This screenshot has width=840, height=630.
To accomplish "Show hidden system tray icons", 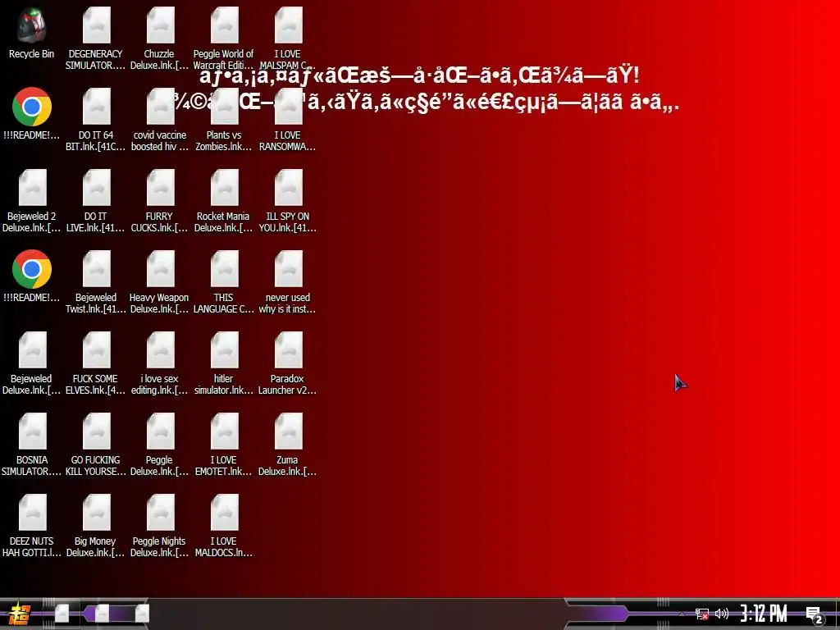I will tap(682, 614).
